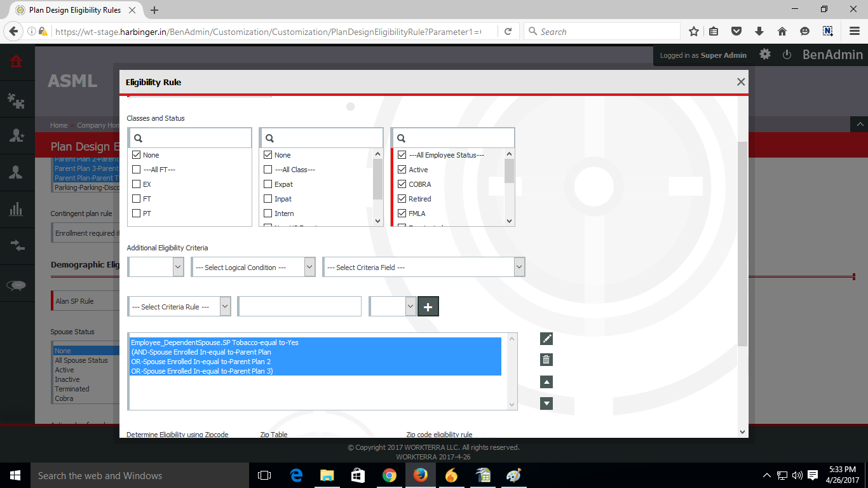Click the plus add criteria button
Viewport: 868px width, 488px height.
click(x=428, y=307)
